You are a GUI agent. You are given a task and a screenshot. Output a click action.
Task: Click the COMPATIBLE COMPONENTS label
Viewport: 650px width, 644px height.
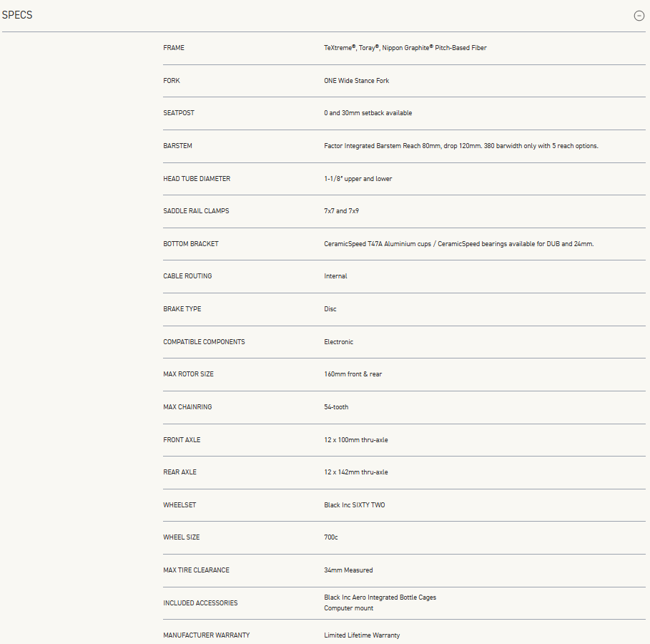point(204,341)
